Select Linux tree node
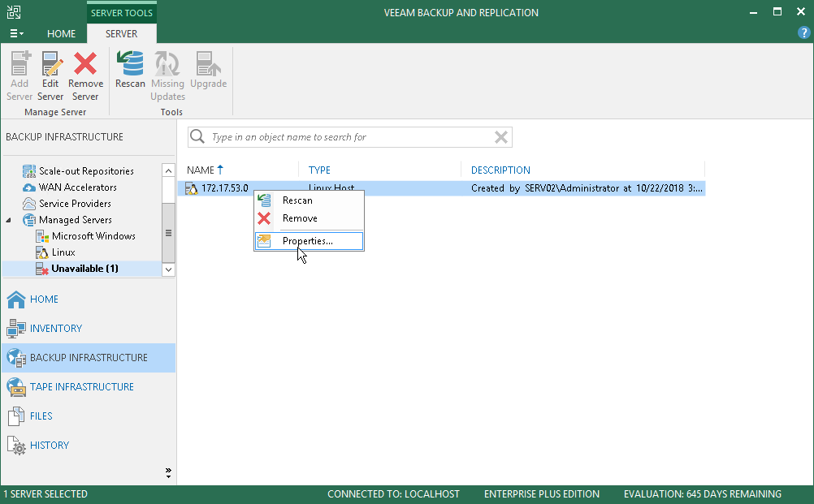This screenshot has width=814, height=504. [63, 252]
